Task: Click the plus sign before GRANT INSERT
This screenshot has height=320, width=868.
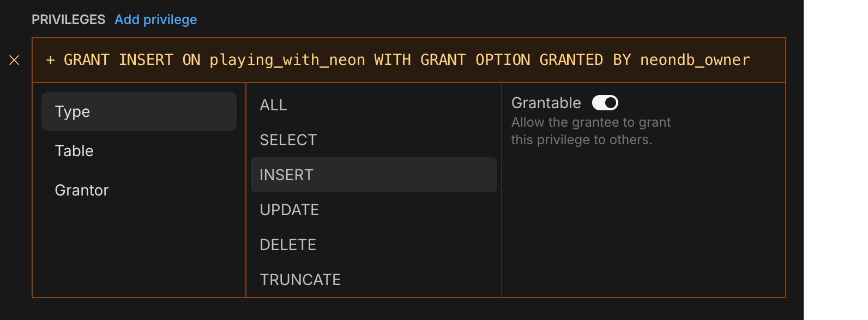Action: click(50, 60)
